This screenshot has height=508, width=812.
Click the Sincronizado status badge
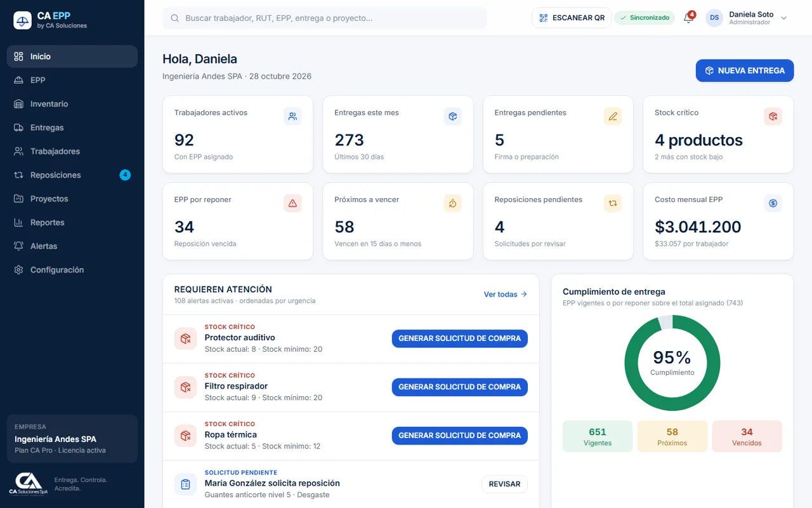(645, 18)
